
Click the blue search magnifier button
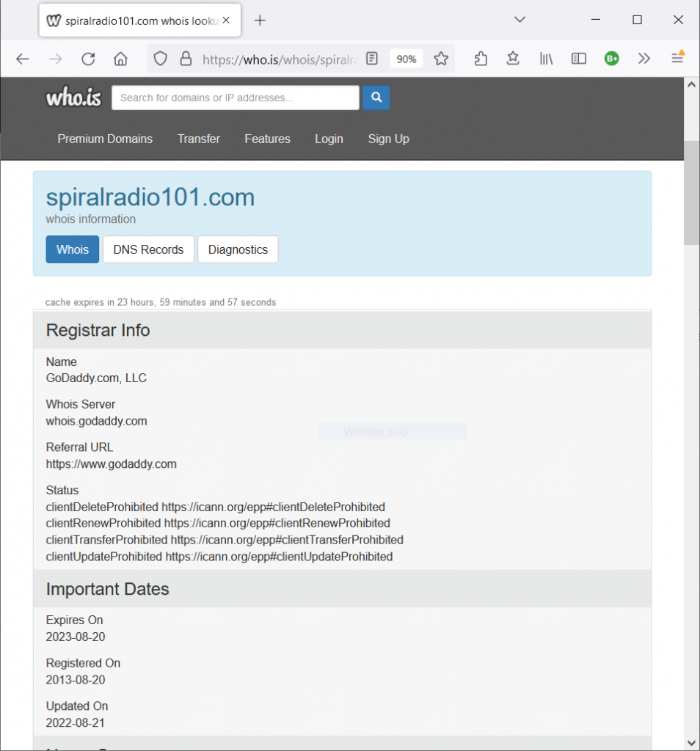coord(376,98)
